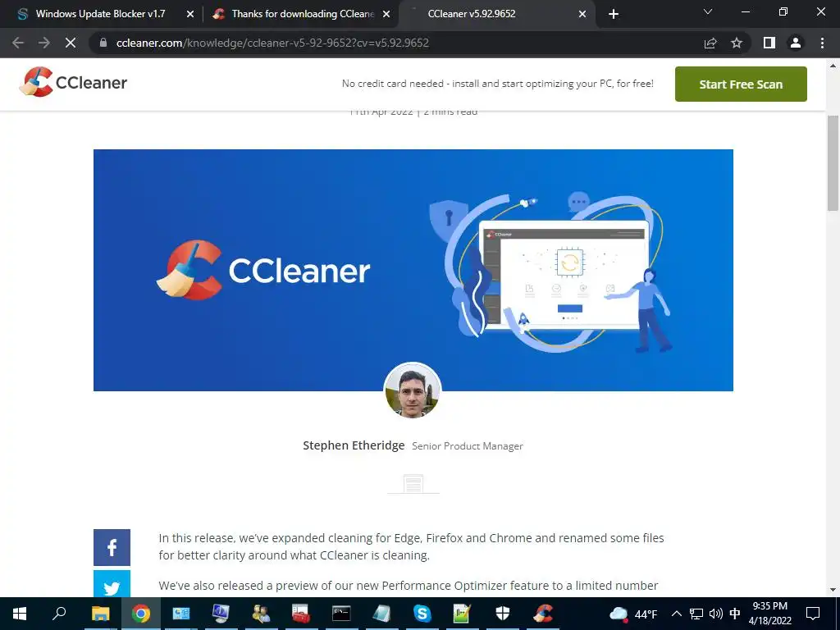
Task: Open Chrome's three-dot menu
Action: 822,43
